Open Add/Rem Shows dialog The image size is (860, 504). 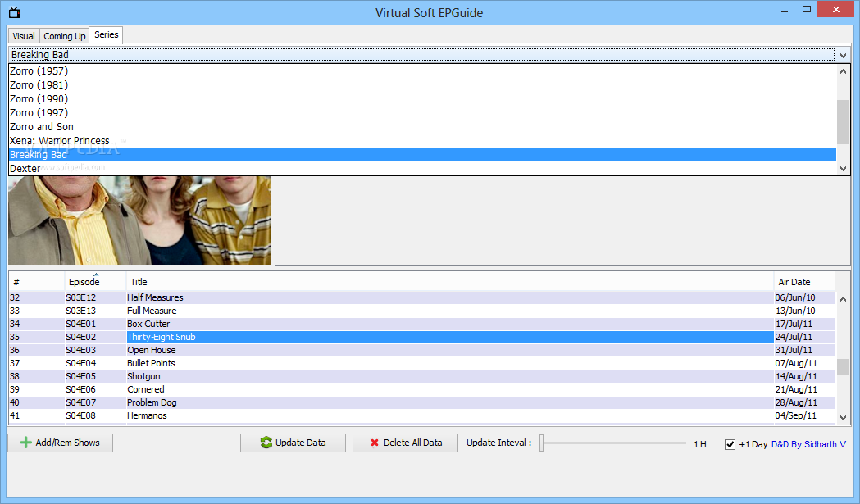[61, 443]
